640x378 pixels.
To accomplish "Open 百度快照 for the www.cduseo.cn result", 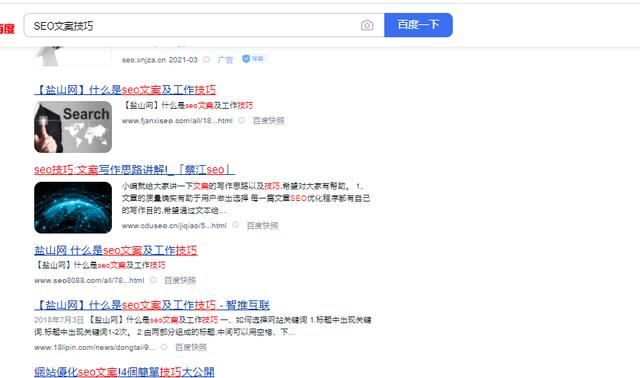I will (262, 225).
